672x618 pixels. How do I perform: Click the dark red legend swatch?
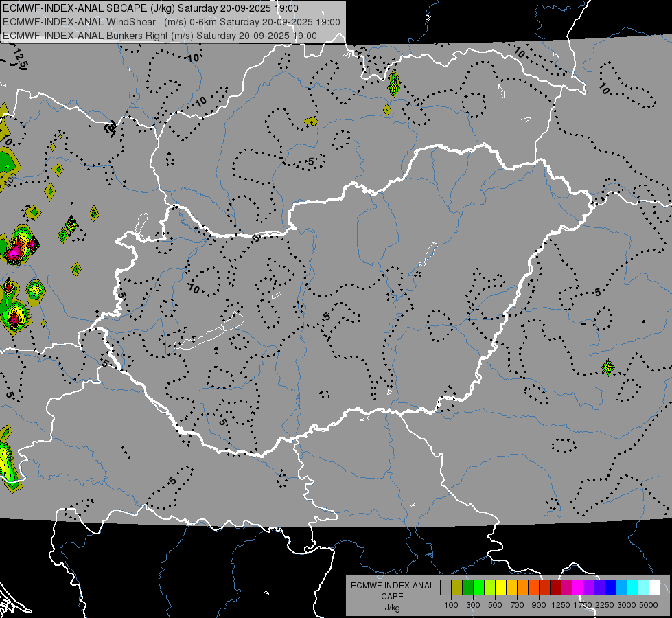[556, 588]
